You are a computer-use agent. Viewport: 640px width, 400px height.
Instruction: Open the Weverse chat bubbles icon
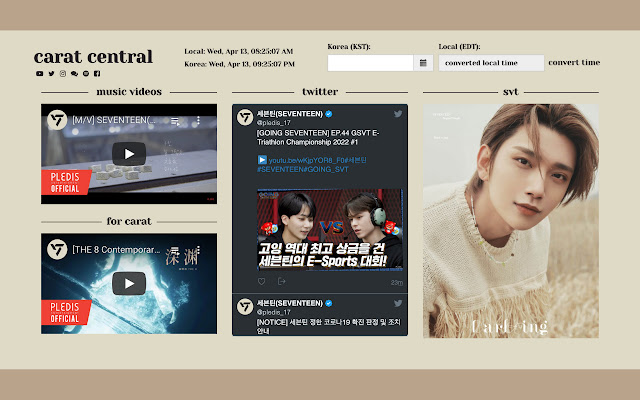tap(74, 73)
